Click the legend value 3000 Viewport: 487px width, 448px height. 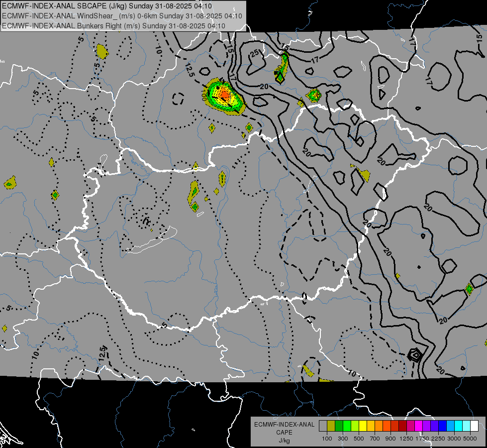(454, 439)
